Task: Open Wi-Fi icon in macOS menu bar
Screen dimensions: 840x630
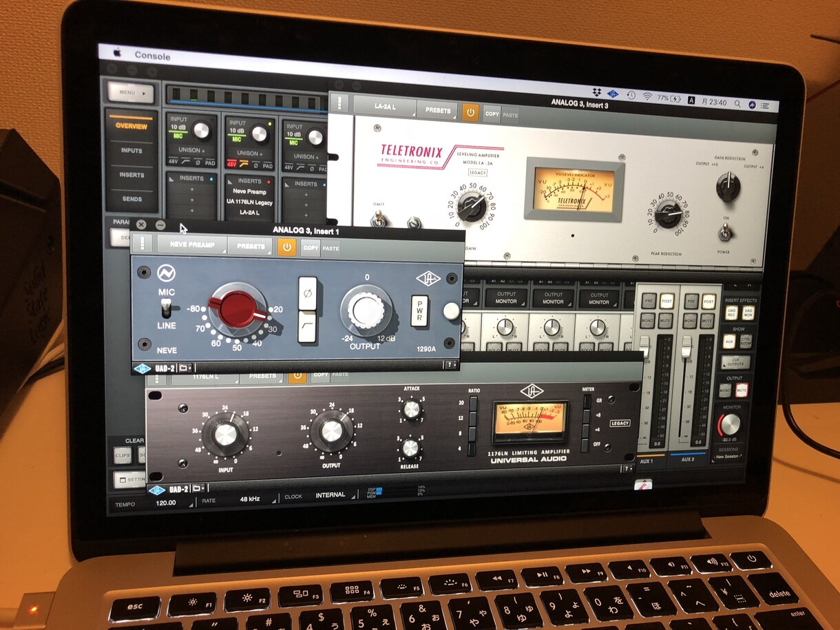Action: tap(647, 96)
